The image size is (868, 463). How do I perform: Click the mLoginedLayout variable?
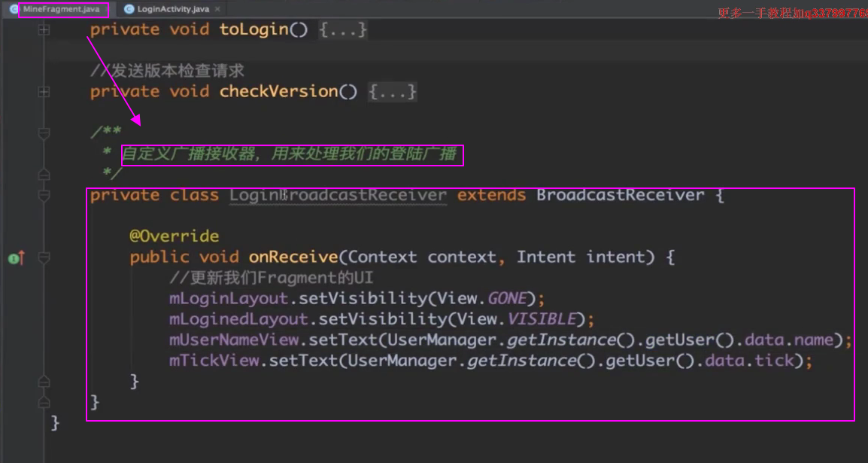(x=238, y=319)
